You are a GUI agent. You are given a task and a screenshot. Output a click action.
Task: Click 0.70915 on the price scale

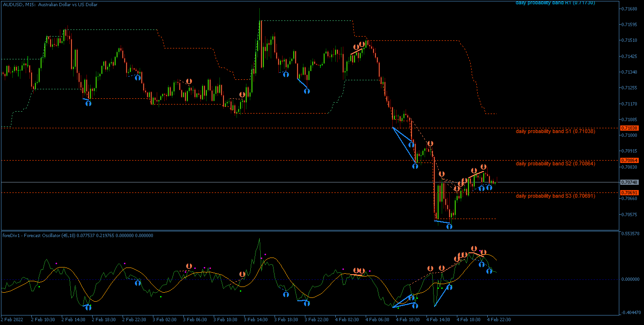tap(630, 151)
